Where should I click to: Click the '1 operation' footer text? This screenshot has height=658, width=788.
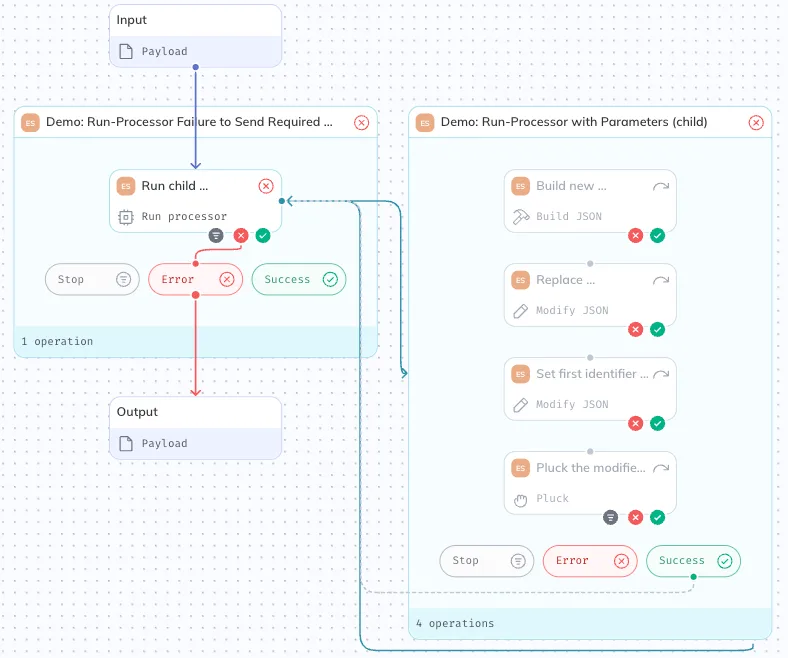(57, 341)
